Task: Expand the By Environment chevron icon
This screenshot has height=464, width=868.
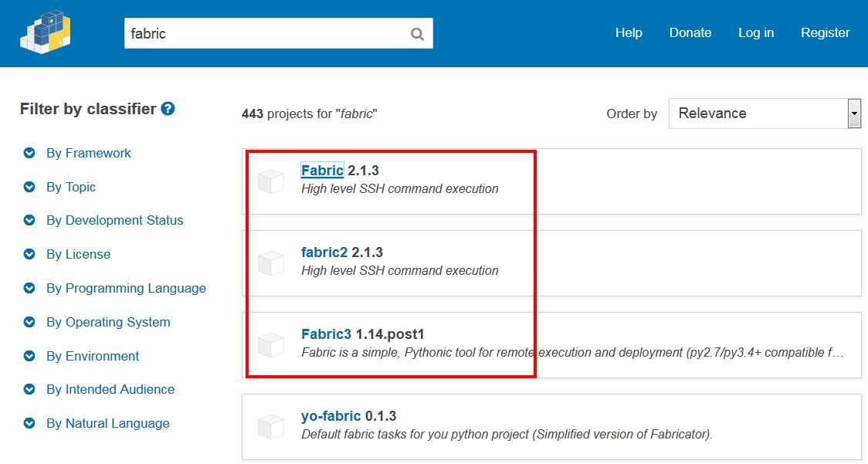Action: tap(29, 356)
